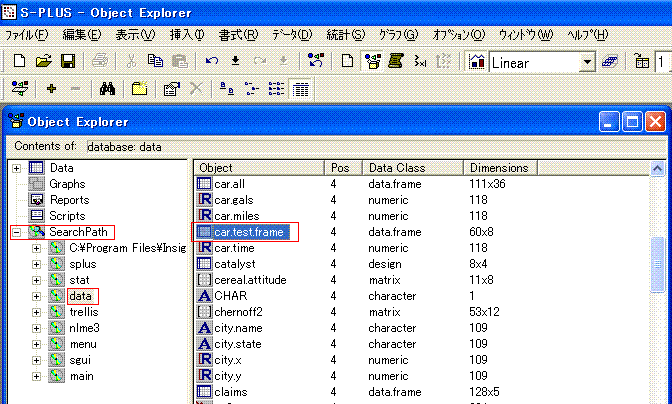Switch to list view
This screenshot has height=404, width=672.
(x=276, y=89)
